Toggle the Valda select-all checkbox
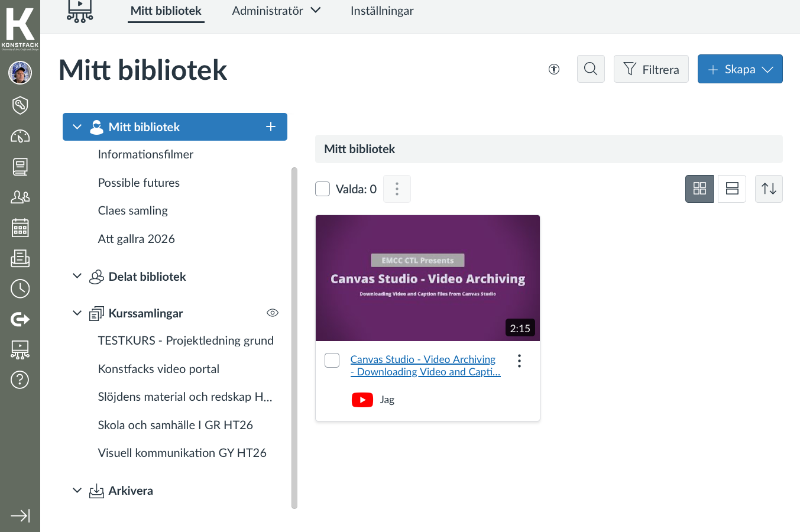This screenshot has width=800, height=532. click(323, 189)
